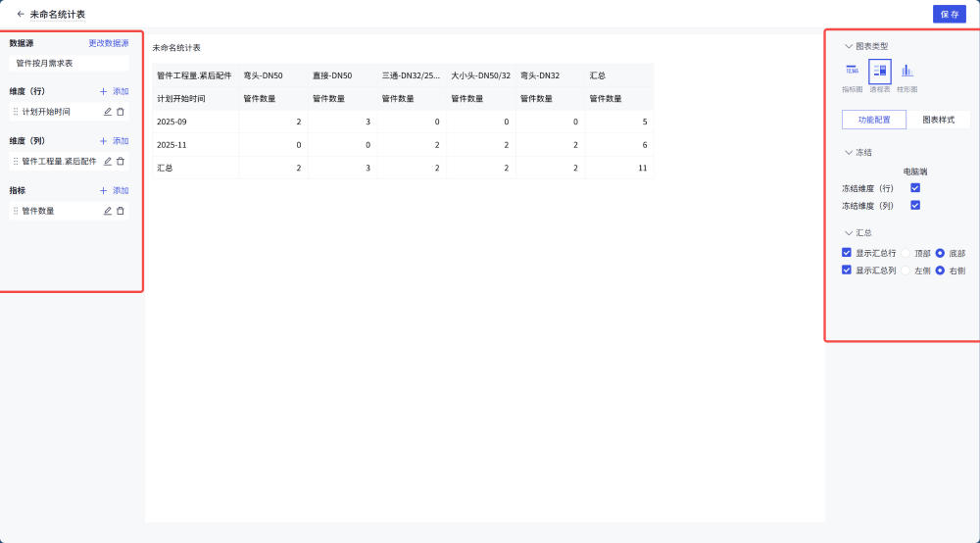Uncheck 冻结维度（行） checkbox
Screen dimensions: 980x543
(x=915, y=188)
